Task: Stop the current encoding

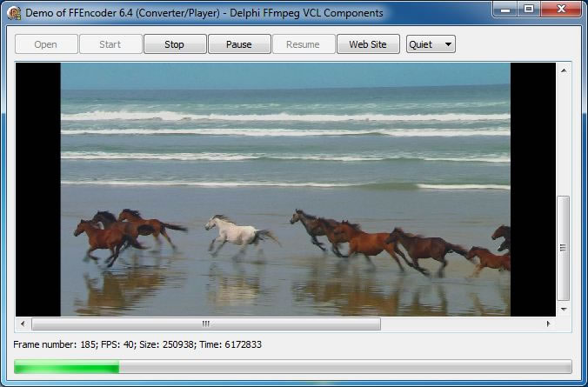Action: click(175, 44)
